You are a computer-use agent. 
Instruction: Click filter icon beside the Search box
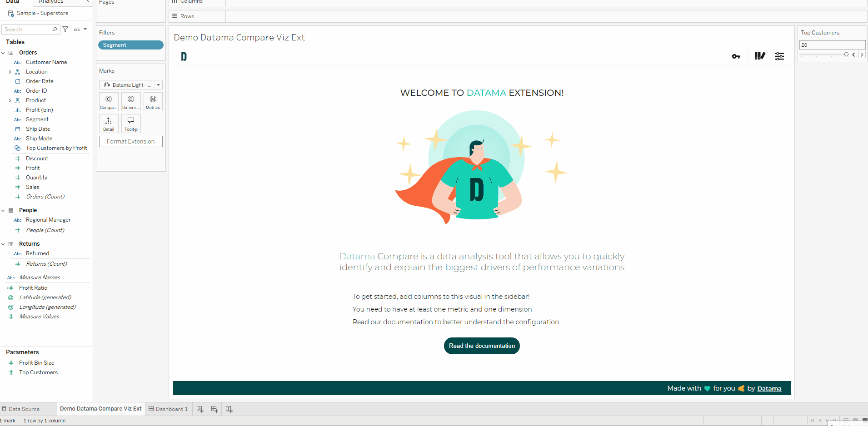[65, 29]
